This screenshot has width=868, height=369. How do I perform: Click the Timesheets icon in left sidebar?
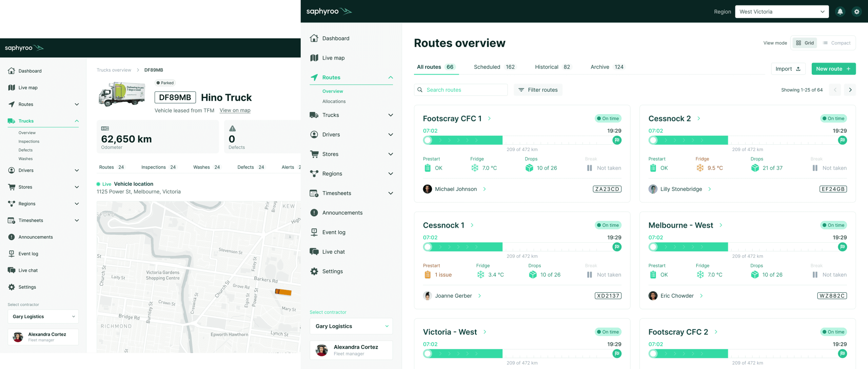[x=11, y=220]
